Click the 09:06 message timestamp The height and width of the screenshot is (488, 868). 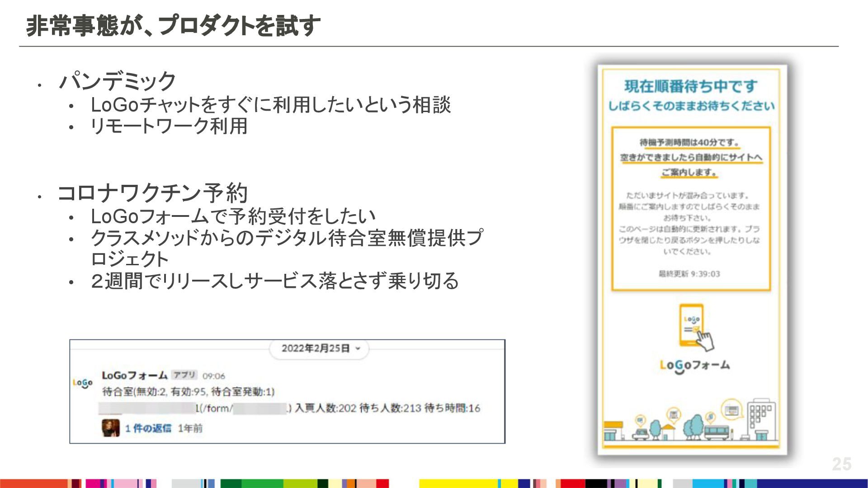click(213, 376)
